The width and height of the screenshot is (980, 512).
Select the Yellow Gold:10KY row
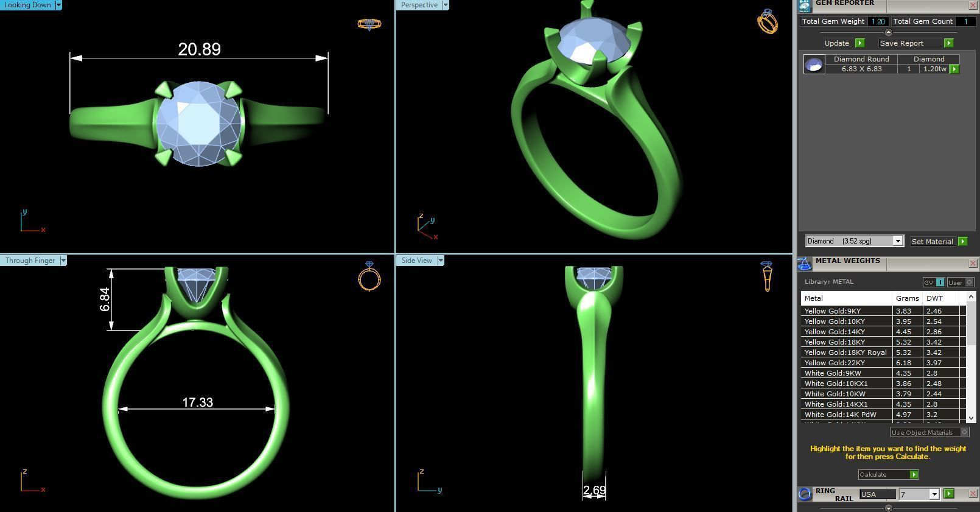click(883, 321)
